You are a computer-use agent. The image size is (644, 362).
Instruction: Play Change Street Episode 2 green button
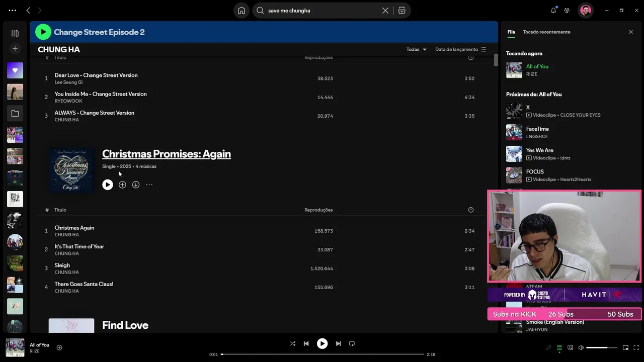pyautogui.click(x=43, y=32)
